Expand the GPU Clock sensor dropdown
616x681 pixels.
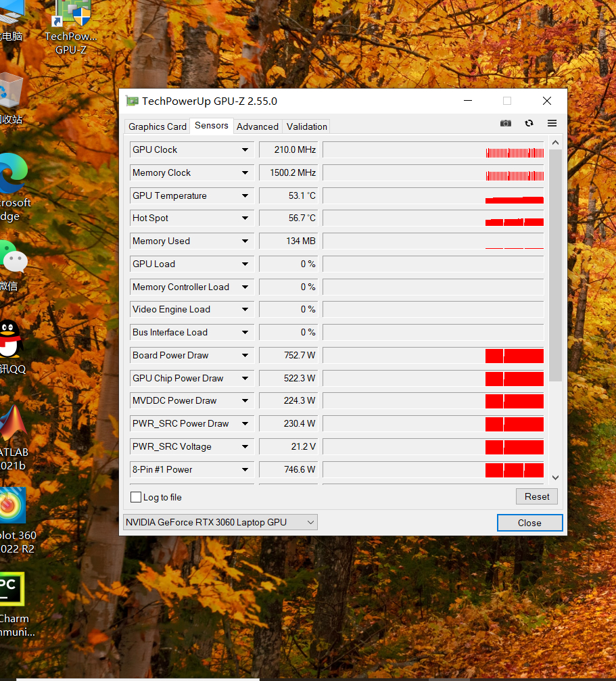[245, 150]
